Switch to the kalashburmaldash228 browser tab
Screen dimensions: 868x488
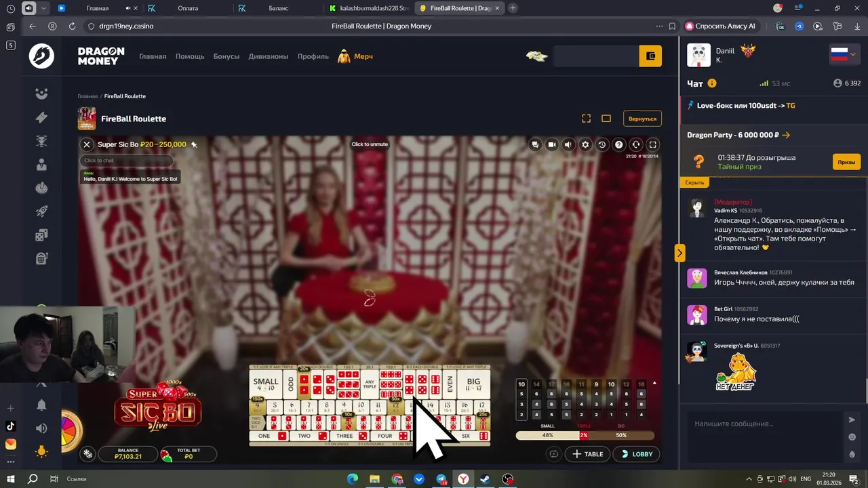point(368,8)
